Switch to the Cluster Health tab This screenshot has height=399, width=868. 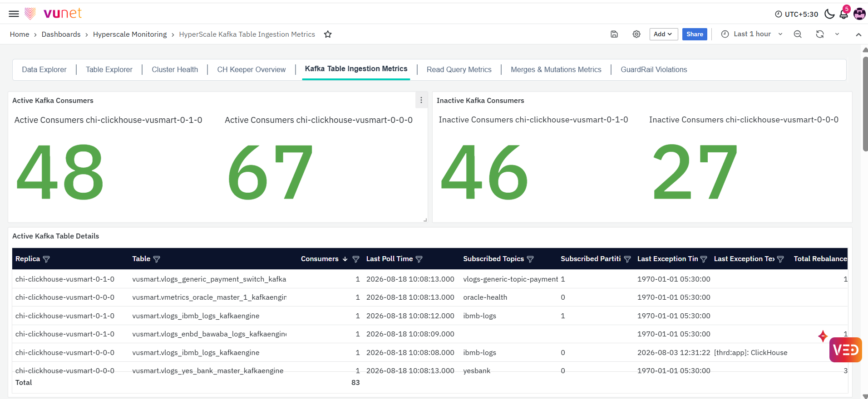[x=175, y=69]
